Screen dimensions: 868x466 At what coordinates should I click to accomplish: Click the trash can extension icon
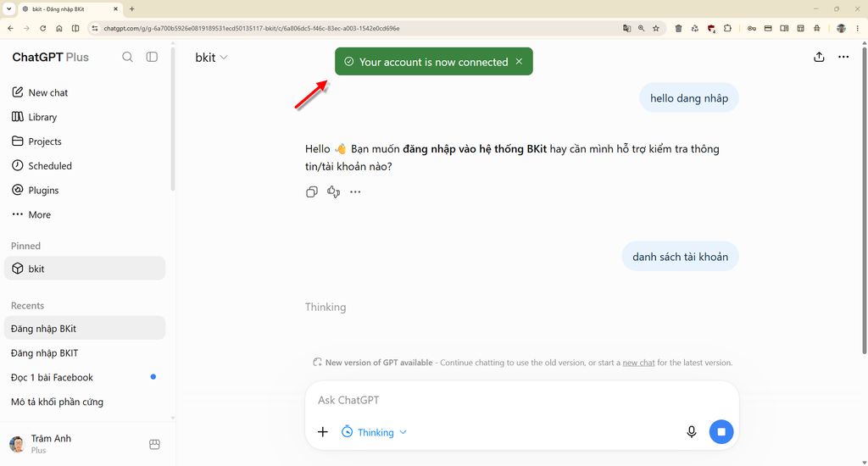pyautogui.click(x=678, y=28)
